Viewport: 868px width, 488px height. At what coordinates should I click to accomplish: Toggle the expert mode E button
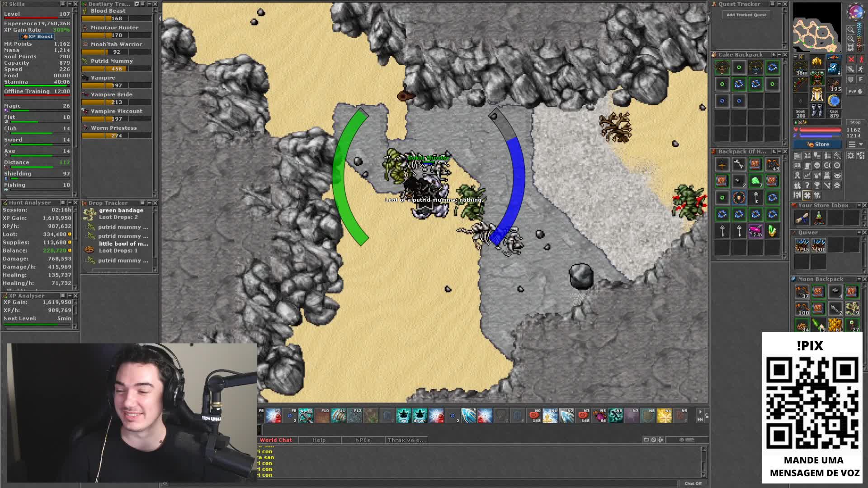click(x=860, y=80)
